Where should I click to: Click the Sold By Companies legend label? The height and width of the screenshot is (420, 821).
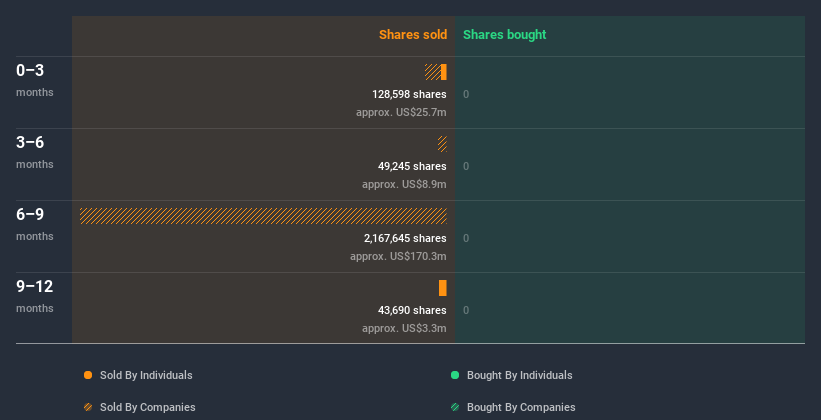(x=148, y=407)
